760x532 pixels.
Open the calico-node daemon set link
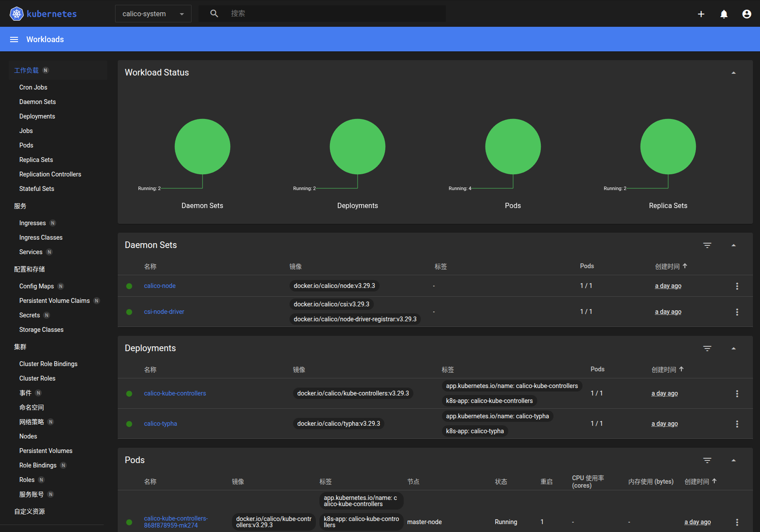(x=160, y=286)
